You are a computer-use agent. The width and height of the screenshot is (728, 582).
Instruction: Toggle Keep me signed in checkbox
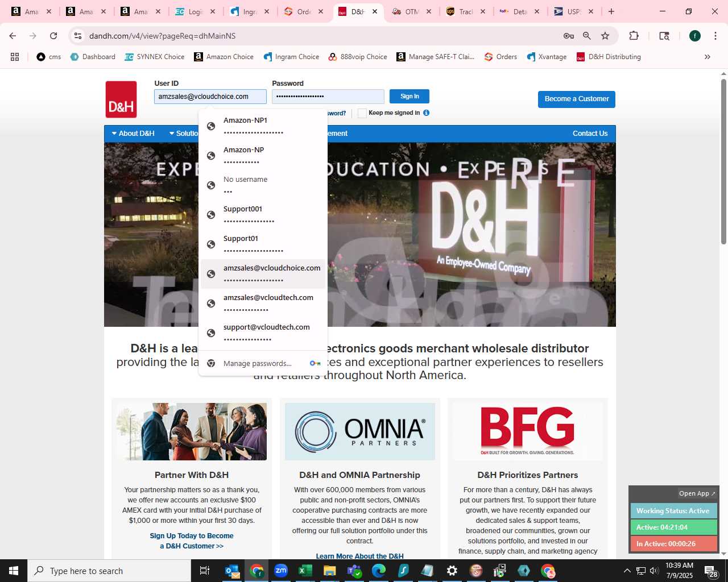[362, 113]
